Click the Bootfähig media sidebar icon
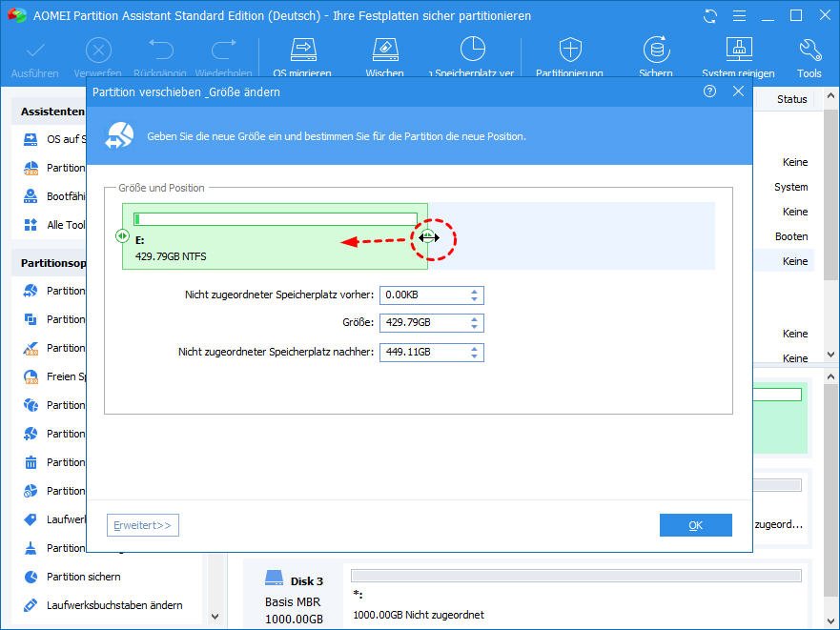This screenshot has width=840, height=630. click(31, 196)
